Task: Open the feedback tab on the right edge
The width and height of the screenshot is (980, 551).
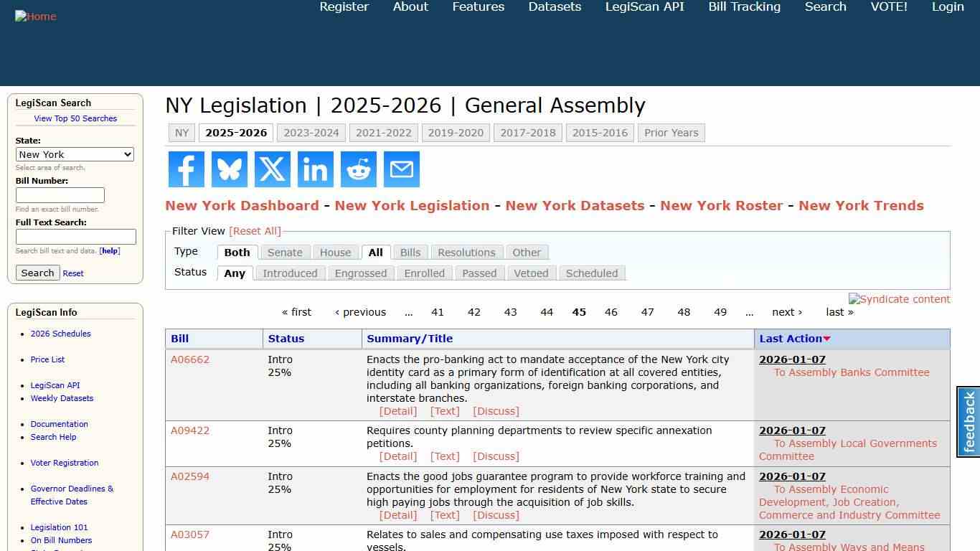Action: tap(968, 422)
